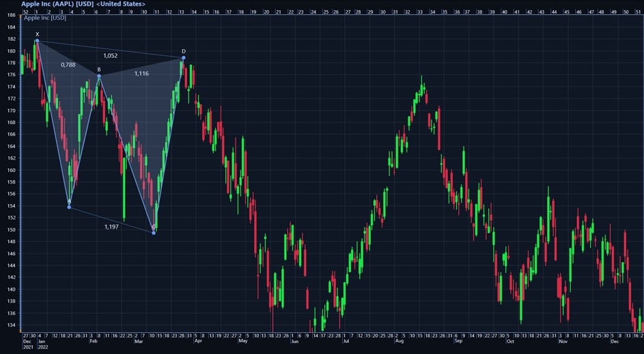Click the 1,197 ratio label
644x354 pixels.
click(x=111, y=226)
